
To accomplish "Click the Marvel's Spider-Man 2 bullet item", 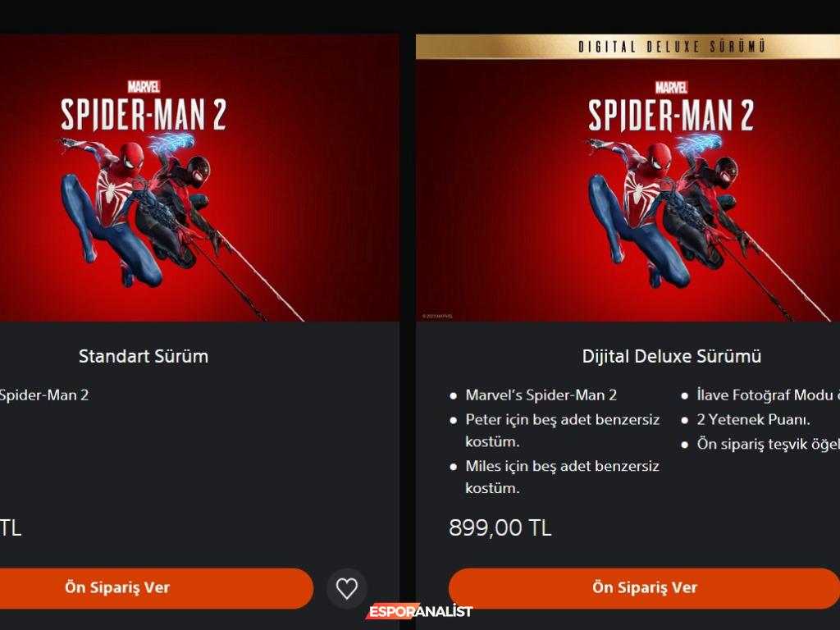I will click(541, 395).
